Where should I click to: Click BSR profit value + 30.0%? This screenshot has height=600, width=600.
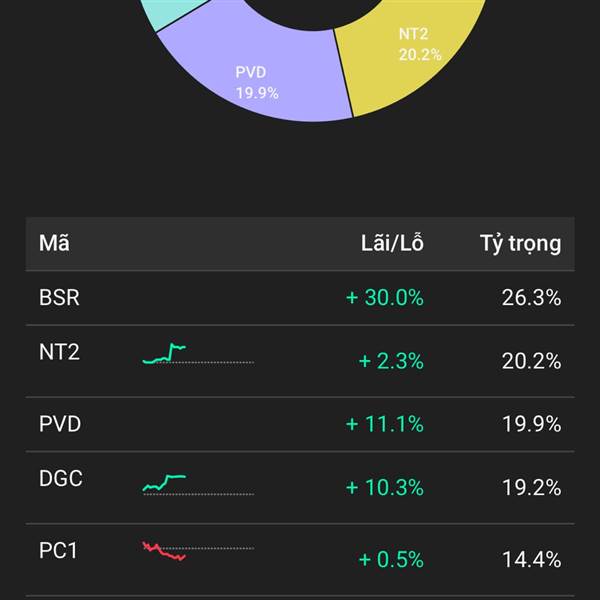tap(385, 298)
